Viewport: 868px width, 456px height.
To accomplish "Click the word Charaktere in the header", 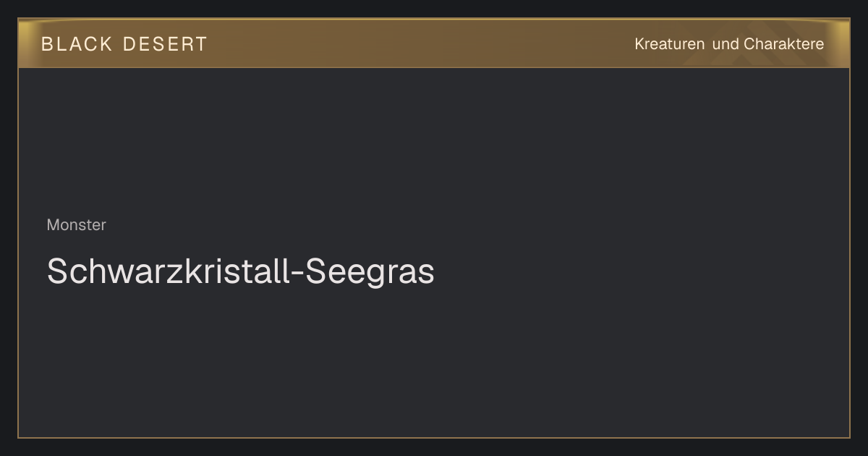I will [784, 44].
